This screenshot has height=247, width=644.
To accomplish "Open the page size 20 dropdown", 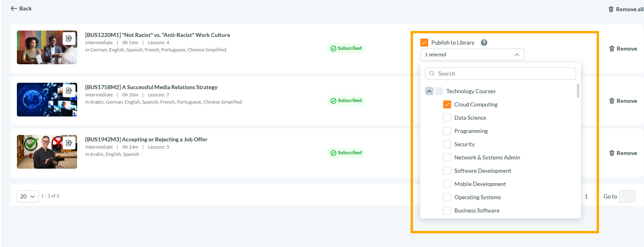I will pos(28,196).
